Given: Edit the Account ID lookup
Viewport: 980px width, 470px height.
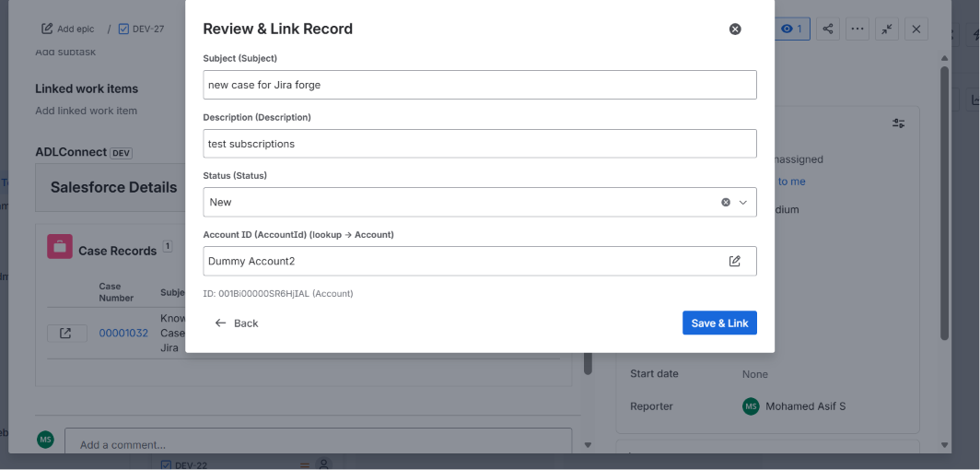Looking at the screenshot, I should click(x=735, y=261).
